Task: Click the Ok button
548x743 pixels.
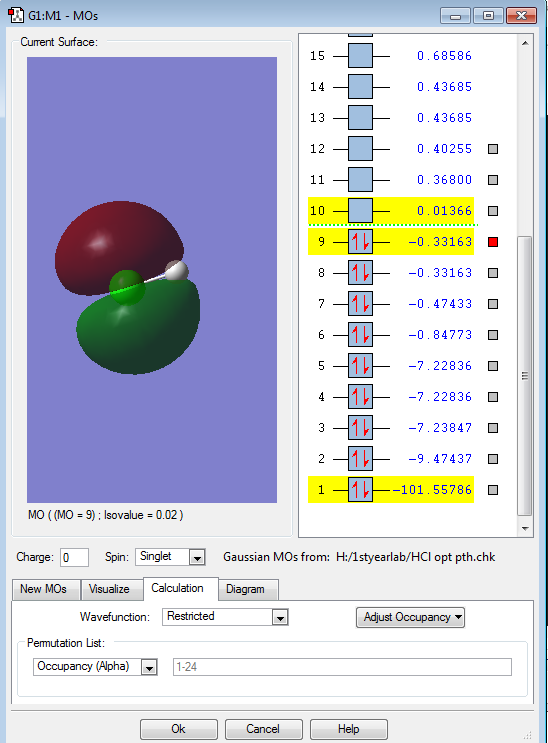Action: pyautogui.click(x=179, y=729)
